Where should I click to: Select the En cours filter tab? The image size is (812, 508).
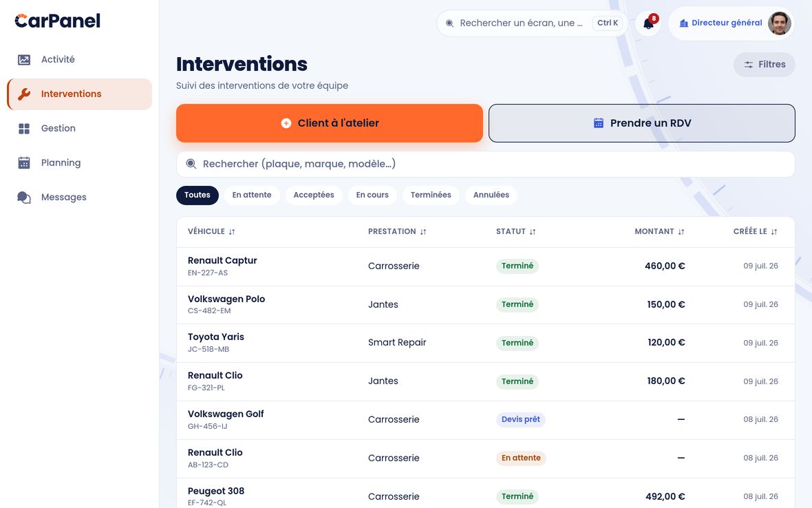click(x=372, y=195)
